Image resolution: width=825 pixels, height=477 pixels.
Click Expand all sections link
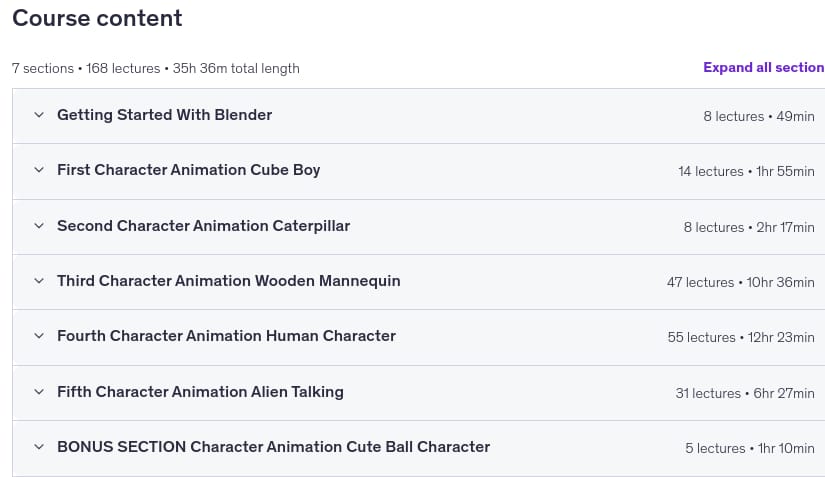tap(764, 67)
